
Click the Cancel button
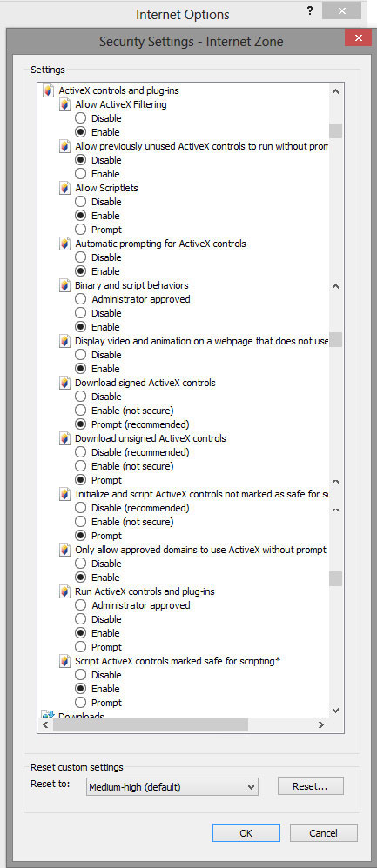(323, 832)
